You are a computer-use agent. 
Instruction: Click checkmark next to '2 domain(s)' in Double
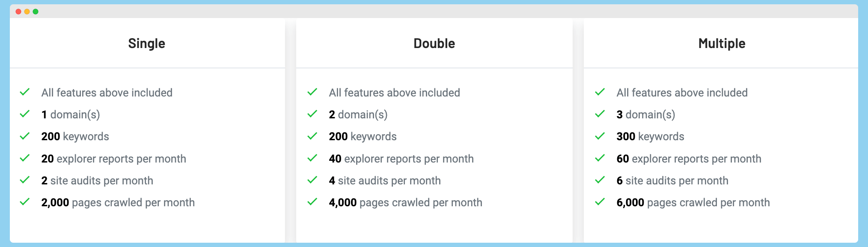click(312, 114)
